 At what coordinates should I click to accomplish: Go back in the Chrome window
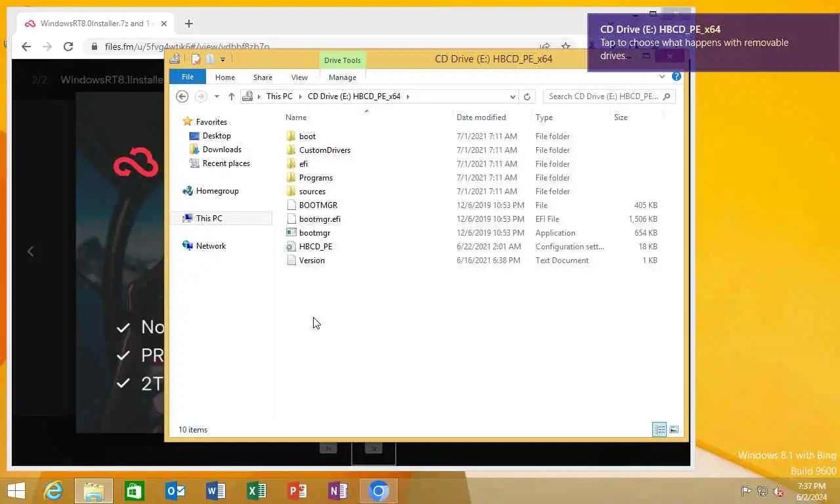pyautogui.click(x=26, y=47)
